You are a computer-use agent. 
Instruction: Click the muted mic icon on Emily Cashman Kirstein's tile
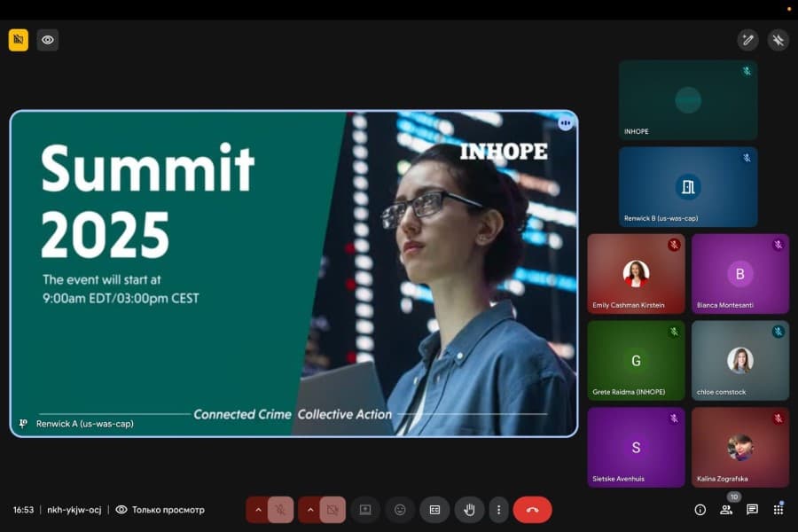(x=675, y=245)
